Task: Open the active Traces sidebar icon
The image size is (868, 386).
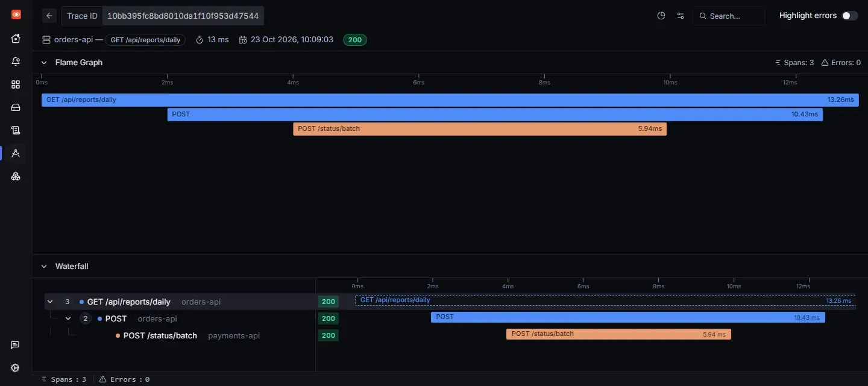Action: (x=16, y=153)
